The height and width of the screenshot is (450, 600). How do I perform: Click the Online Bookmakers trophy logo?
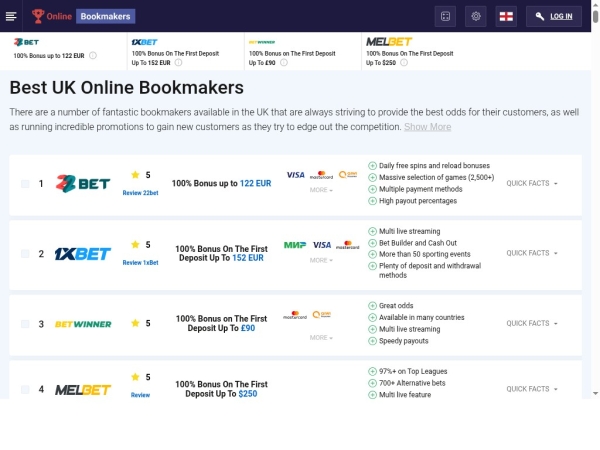tap(83, 16)
